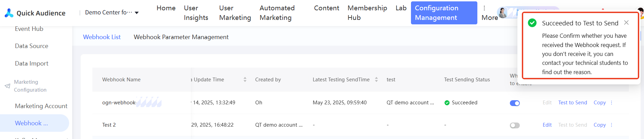Click the user avatar in the top bar

pos(503,13)
